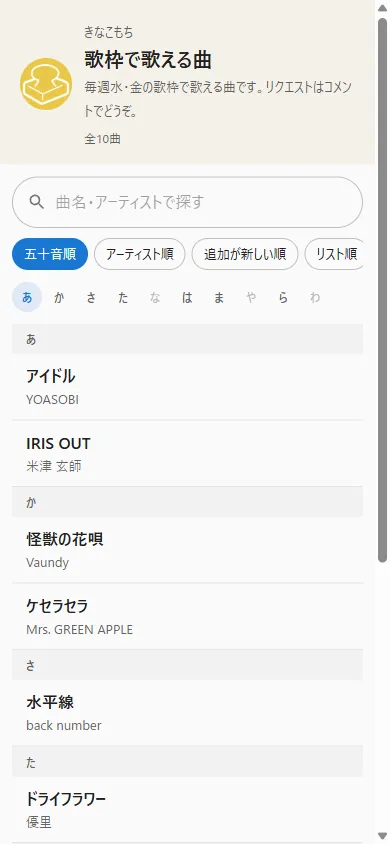The image size is (390, 844).
Task: Click the 全10曲 song count
Action: click(x=102, y=139)
